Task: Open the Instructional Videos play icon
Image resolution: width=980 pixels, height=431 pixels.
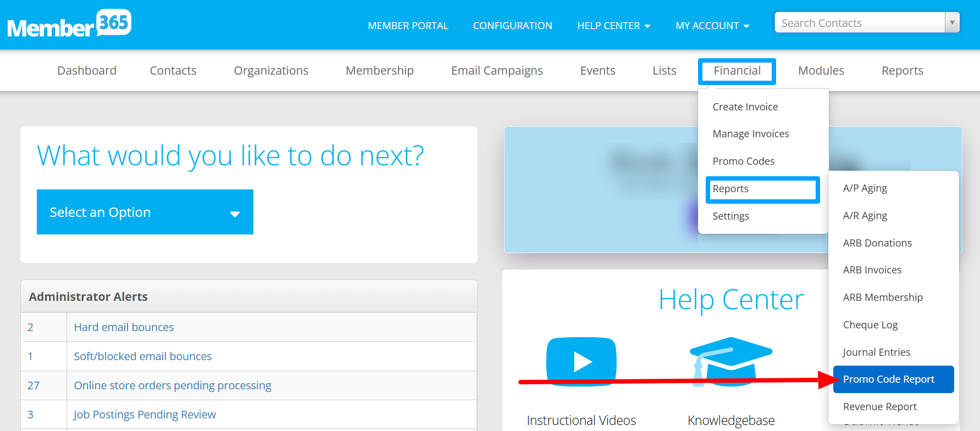Action: 581,361
